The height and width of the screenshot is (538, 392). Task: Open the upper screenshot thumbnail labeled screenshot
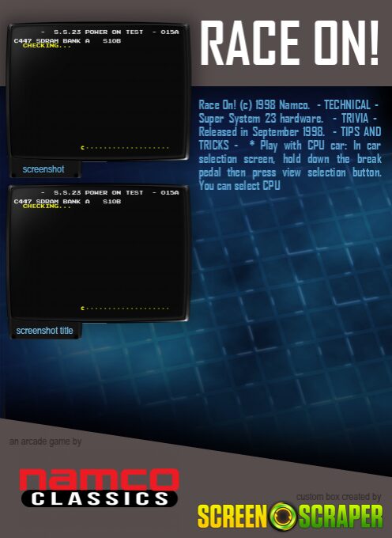coord(98,92)
